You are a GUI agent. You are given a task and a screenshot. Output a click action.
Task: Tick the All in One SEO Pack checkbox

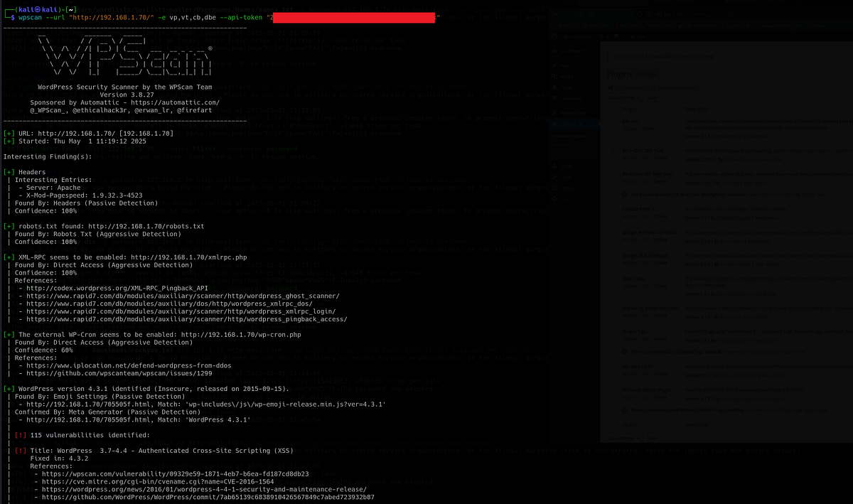click(x=615, y=151)
